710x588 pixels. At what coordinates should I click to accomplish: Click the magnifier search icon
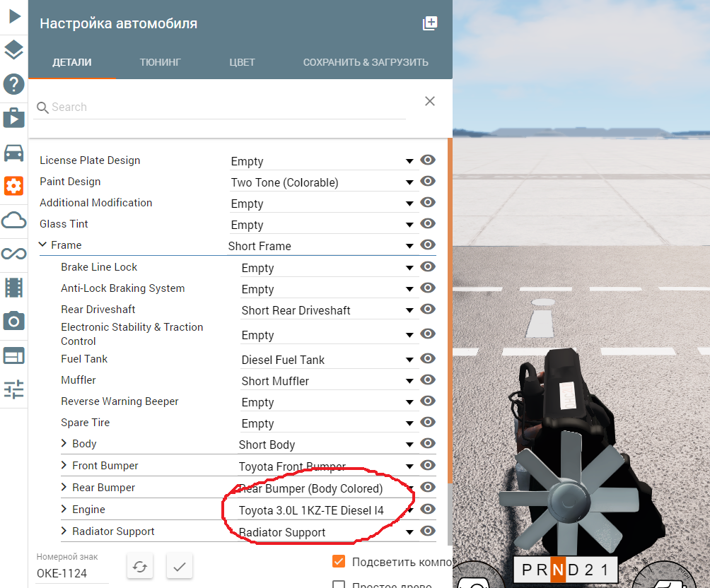tap(42, 107)
